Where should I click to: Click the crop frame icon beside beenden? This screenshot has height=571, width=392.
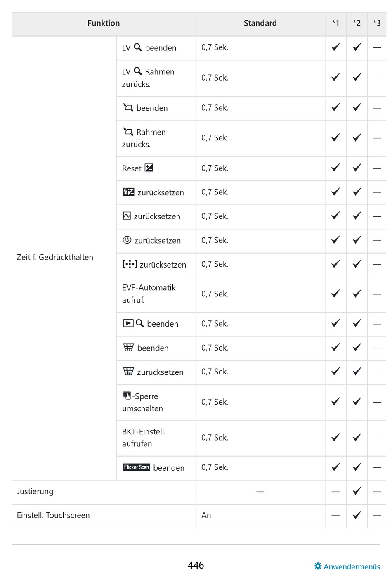click(128, 108)
